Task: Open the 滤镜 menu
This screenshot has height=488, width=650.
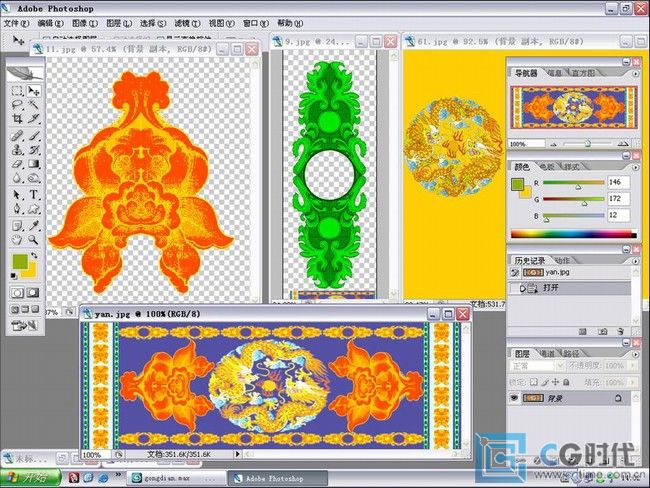Action: pos(187,24)
